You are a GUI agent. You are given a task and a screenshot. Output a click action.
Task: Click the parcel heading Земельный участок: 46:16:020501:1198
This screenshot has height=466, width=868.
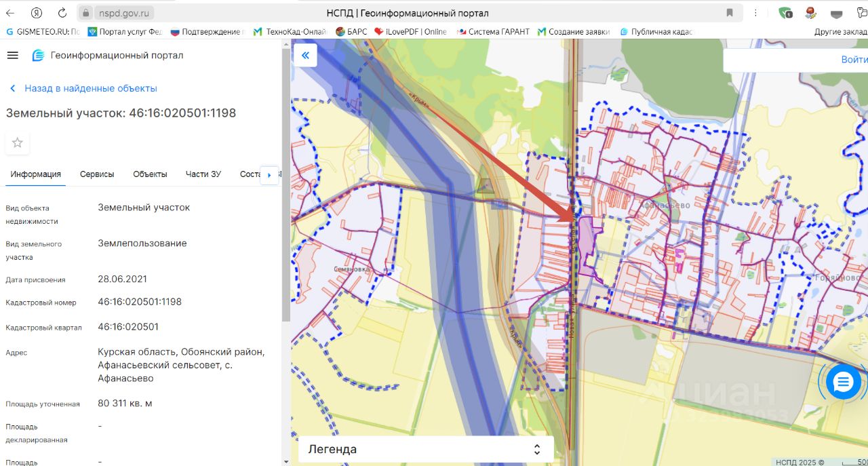pyautogui.click(x=121, y=113)
